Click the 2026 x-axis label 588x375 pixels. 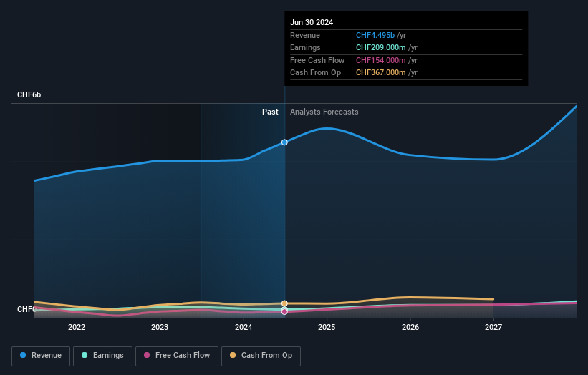pos(410,328)
